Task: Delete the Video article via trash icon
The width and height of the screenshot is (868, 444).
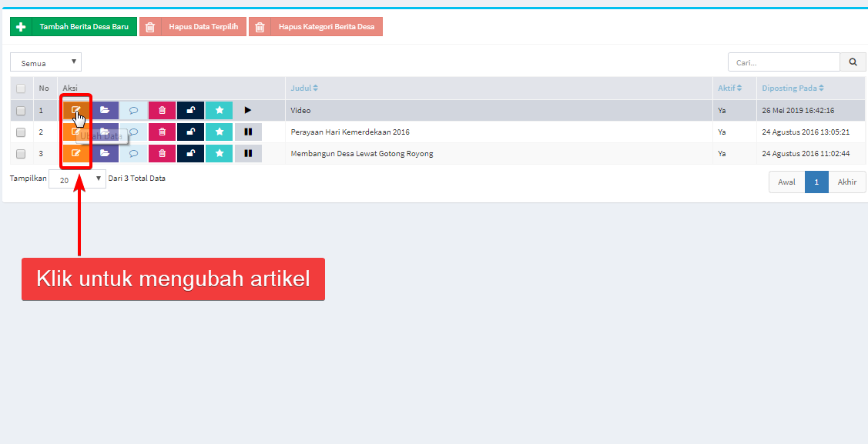Action: click(x=163, y=110)
